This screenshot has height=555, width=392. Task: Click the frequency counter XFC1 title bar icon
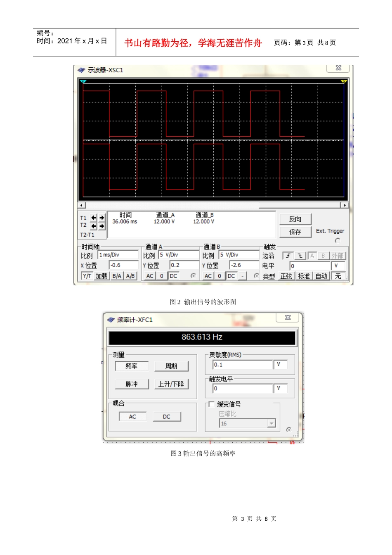[111, 320]
